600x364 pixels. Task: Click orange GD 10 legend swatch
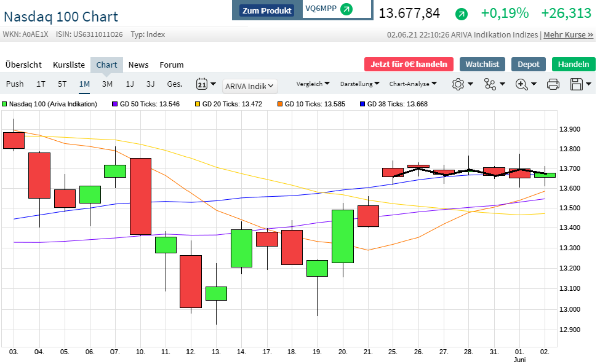pyautogui.click(x=280, y=104)
